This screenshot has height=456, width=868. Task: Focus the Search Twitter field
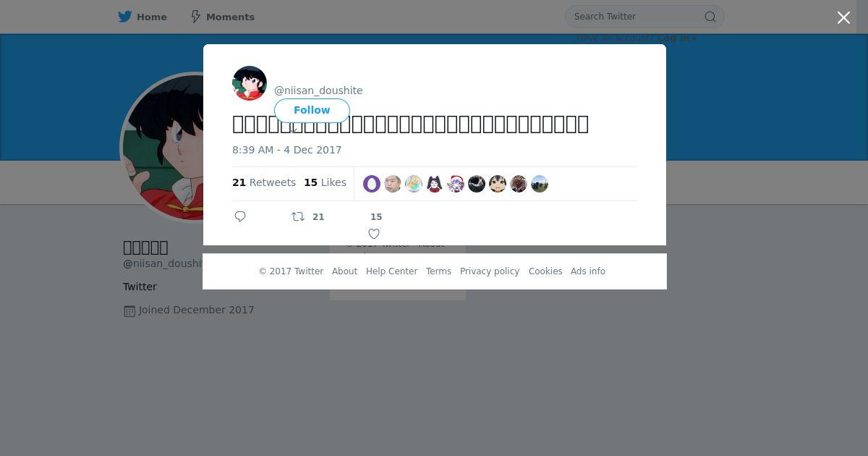coord(637,17)
